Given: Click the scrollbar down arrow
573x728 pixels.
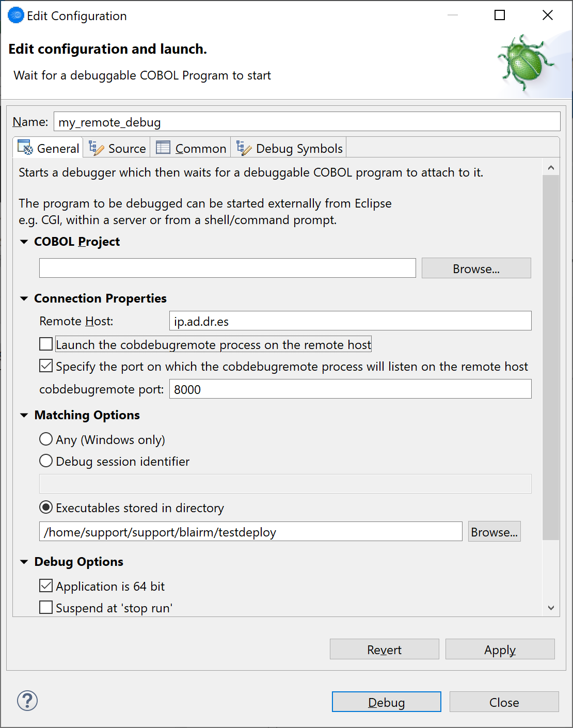Looking at the screenshot, I should pyautogui.click(x=551, y=608).
